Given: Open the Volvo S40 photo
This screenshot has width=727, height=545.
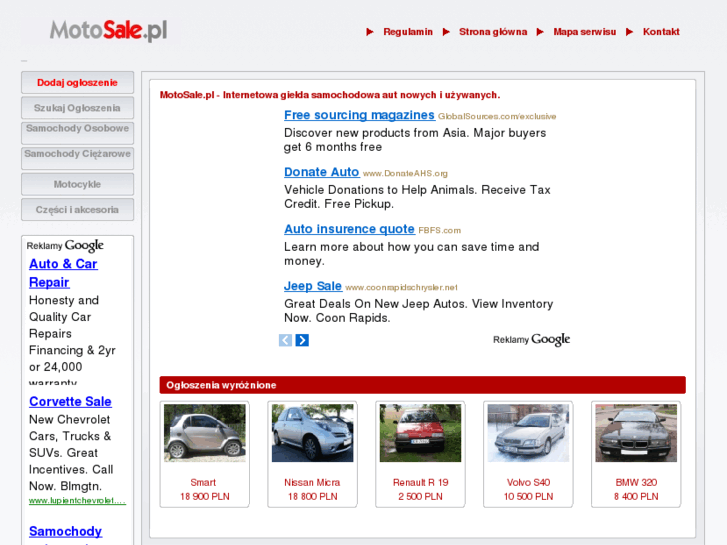Looking at the screenshot, I should click(528, 433).
